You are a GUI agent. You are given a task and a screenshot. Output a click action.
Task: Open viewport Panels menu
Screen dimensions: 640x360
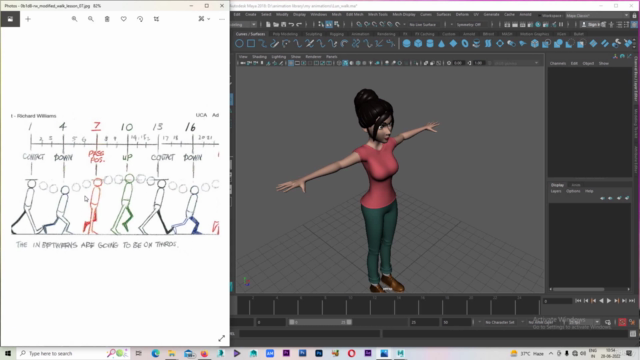(331, 57)
